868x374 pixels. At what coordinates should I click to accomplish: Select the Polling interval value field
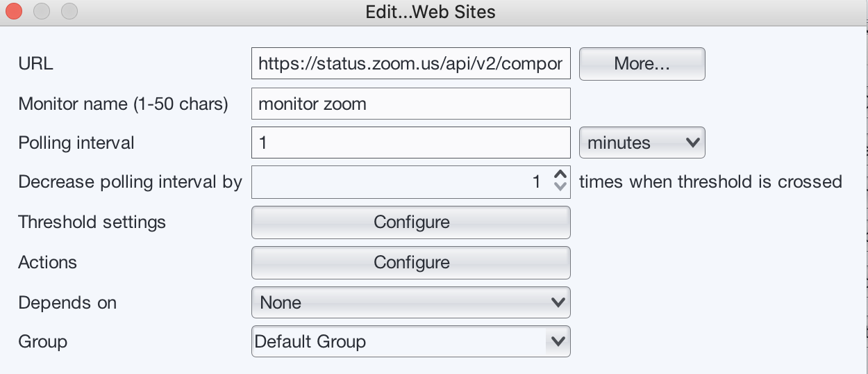pyautogui.click(x=410, y=143)
